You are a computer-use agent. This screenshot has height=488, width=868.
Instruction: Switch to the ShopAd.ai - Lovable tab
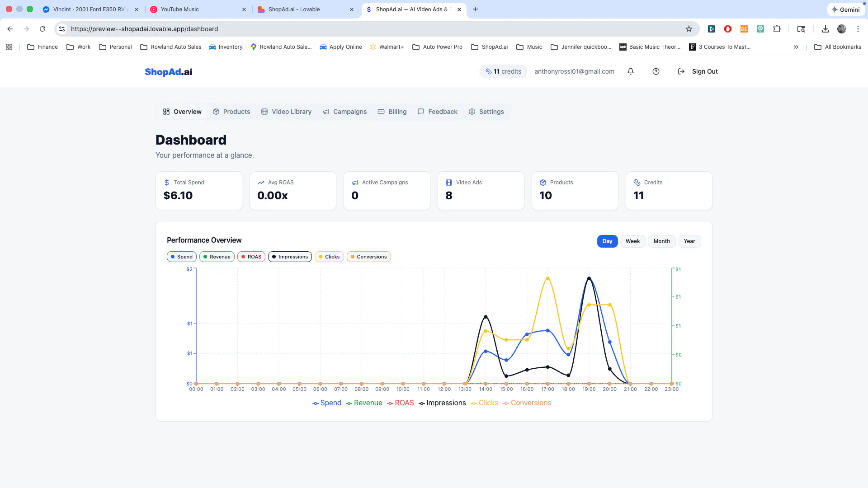coord(306,9)
